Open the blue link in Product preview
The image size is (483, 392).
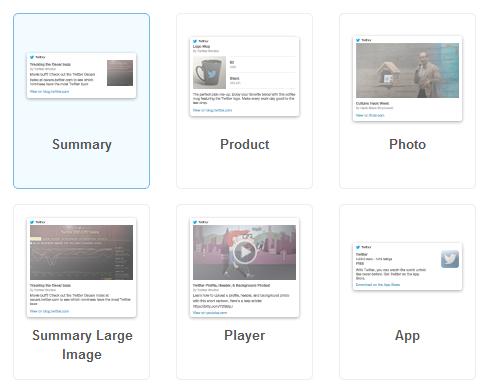(x=212, y=110)
